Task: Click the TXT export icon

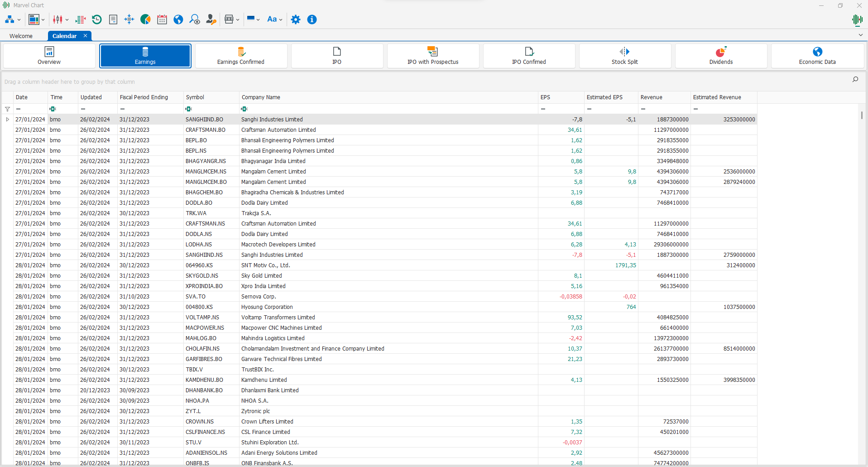Action: (229, 19)
